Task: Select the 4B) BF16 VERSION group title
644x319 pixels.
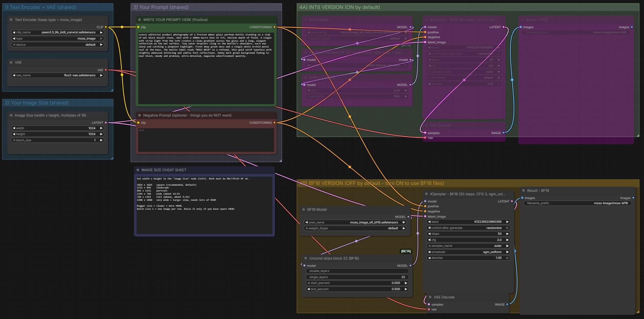Action: tap(371, 183)
